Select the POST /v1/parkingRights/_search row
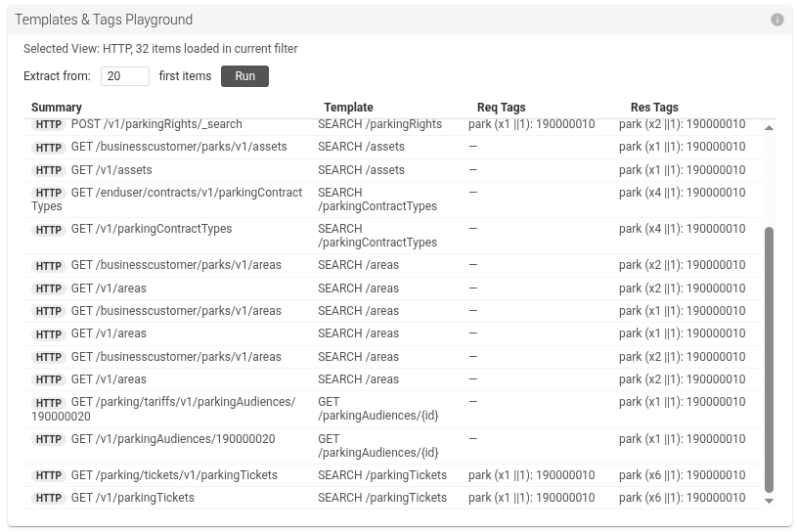This screenshot has width=797, height=532. (156, 125)
